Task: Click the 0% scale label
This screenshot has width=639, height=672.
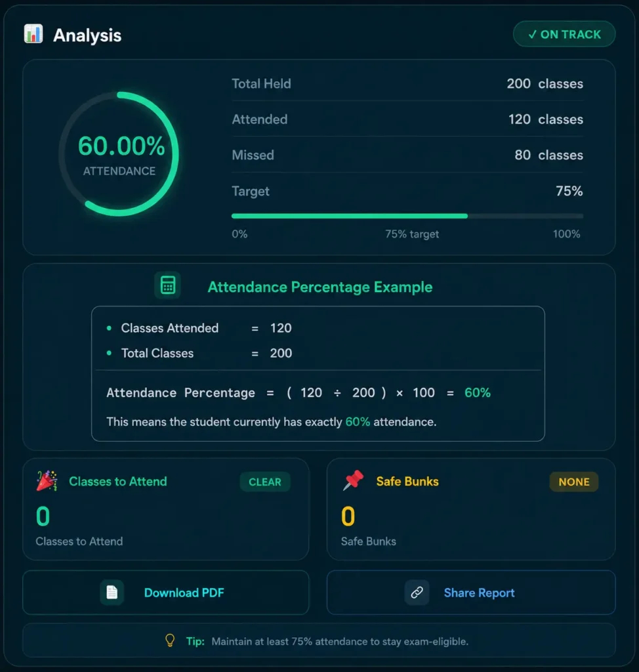Action: (239, 234)
